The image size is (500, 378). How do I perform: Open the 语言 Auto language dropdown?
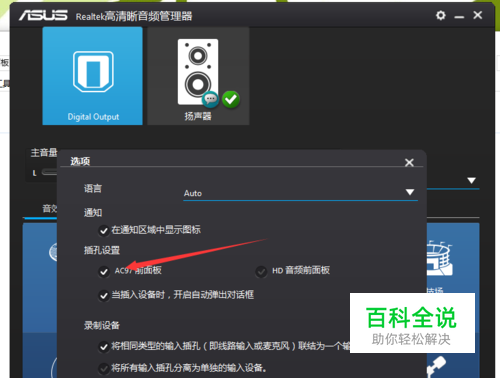(300, 193)
